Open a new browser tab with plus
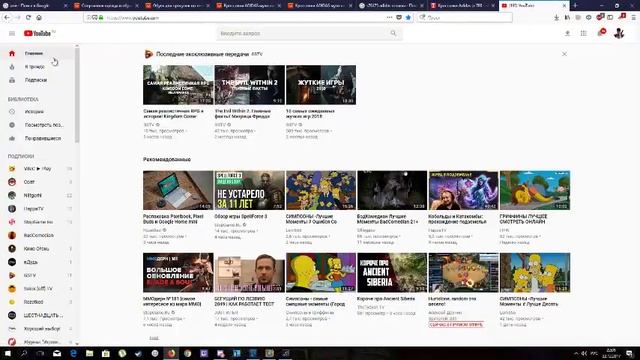The image size is (640, 360). coord(575,6)
